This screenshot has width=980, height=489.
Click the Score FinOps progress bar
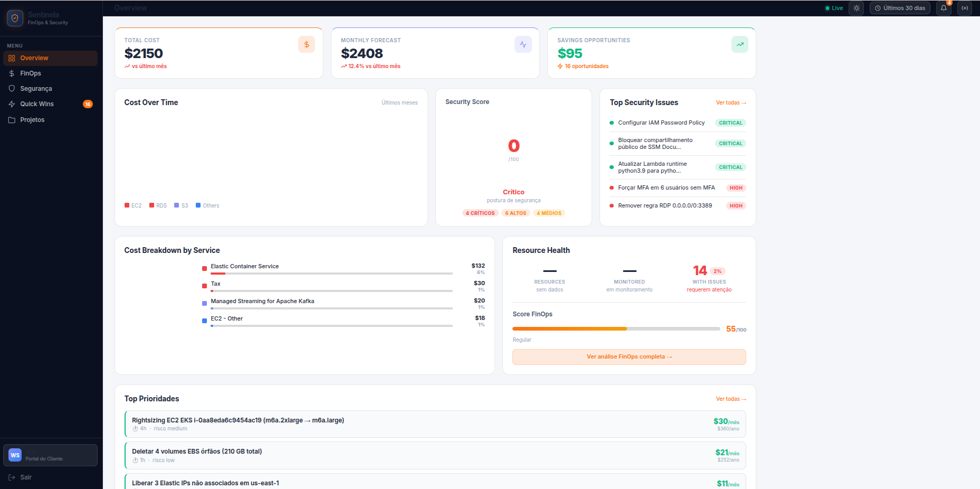pos(616,329)
